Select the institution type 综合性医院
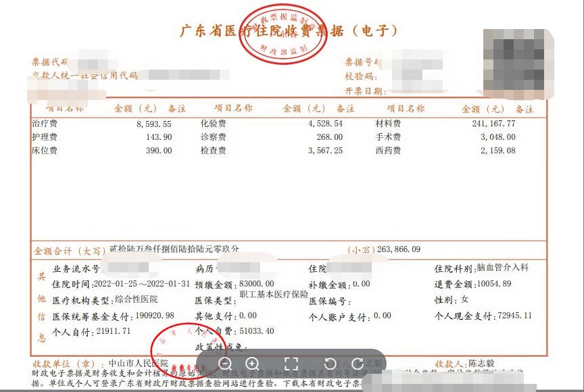 (x=136, y=299)
